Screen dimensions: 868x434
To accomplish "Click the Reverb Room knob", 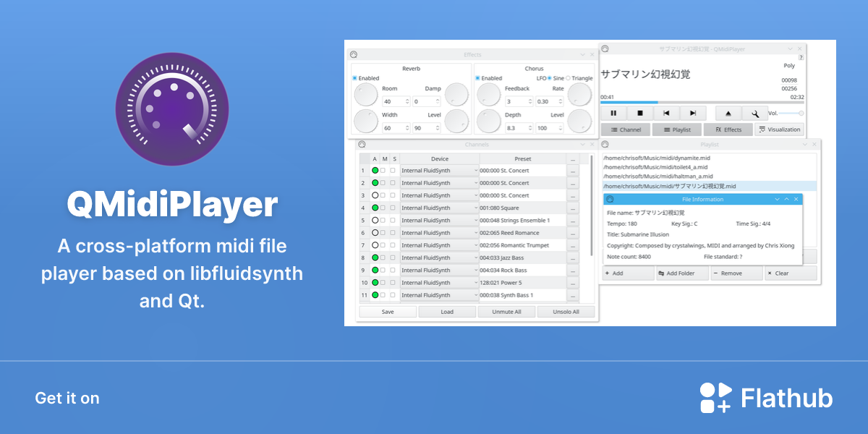I will click(x=366, y=94).
